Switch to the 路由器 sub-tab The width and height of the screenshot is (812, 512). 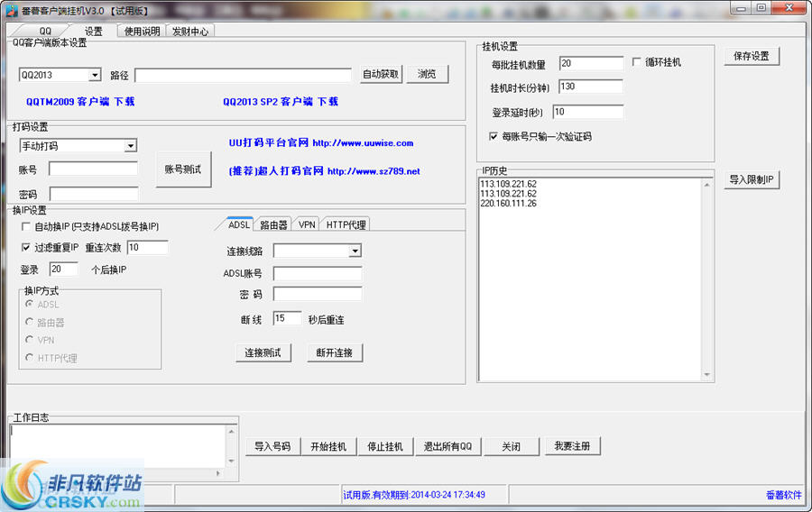273,224
